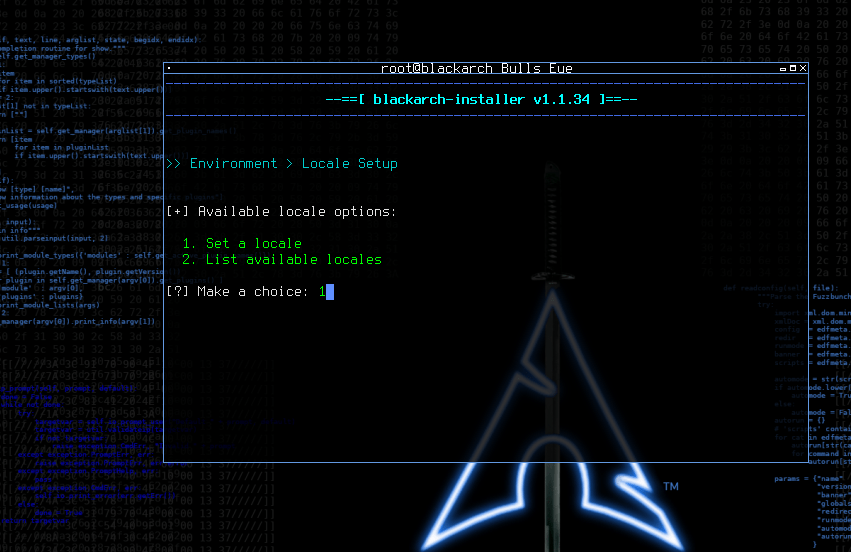Open window menu dot in terminal titlebar
Viewport: 851px width, 552px height.
[169, 68]
